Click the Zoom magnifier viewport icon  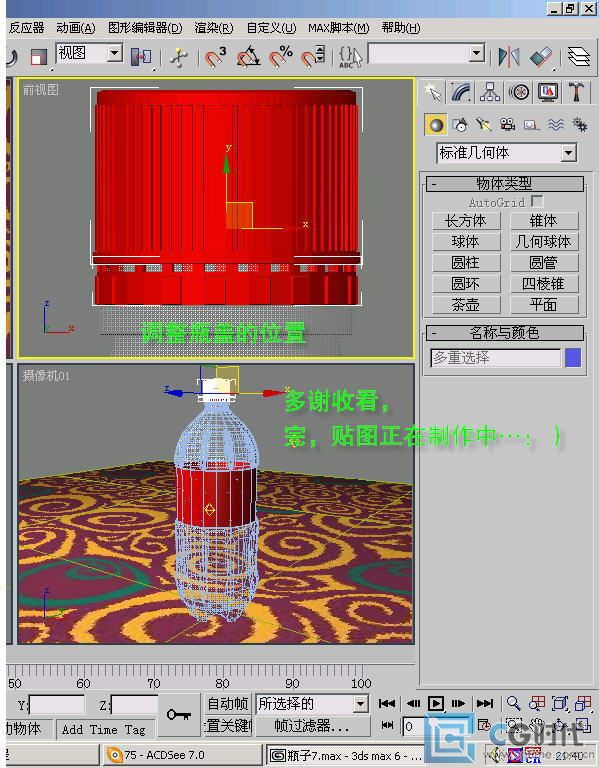[513, 703]
